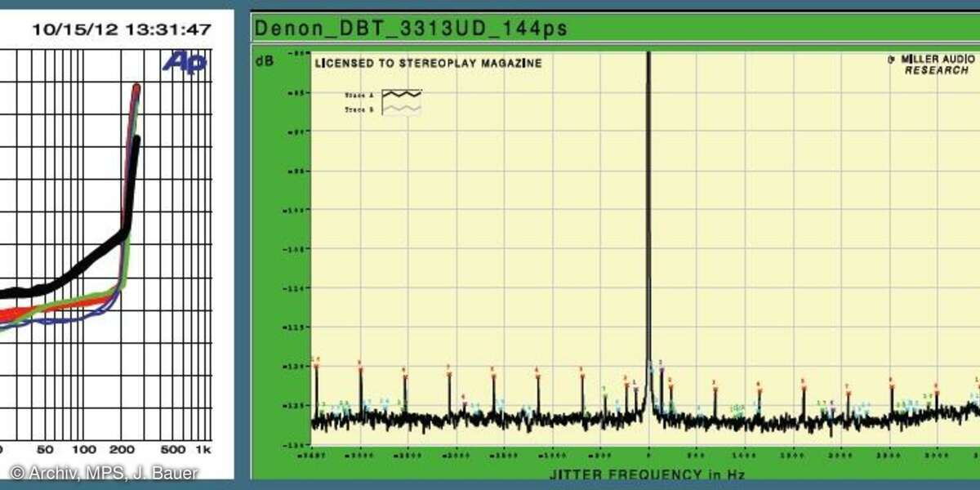The height and width of the screenshot is (490, 980).
Task: Click the 1k label on the left graph axis
Action: [x=203, y=450]
